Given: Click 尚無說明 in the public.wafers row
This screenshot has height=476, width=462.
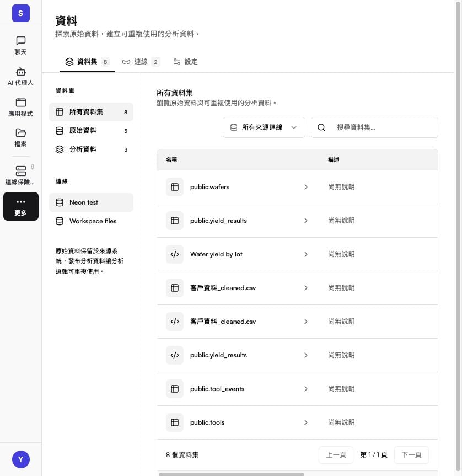Looking at the screenshot, I should (341, 187).
